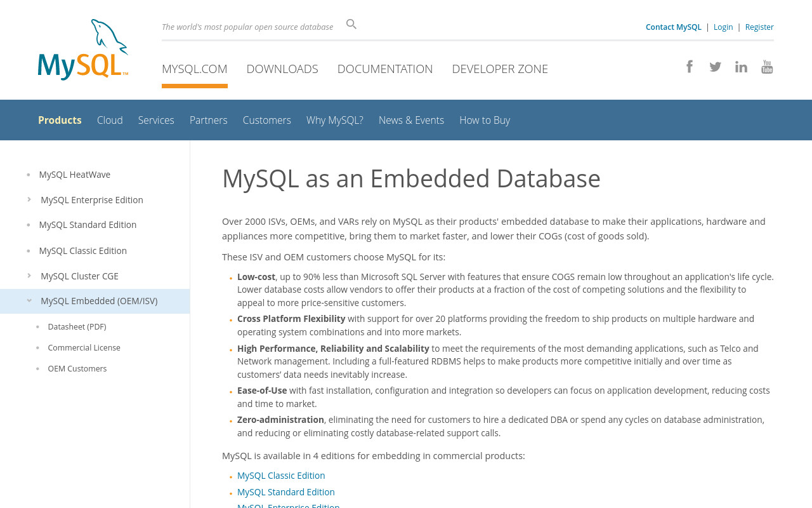Open the MySQL Classic Edition content link
Screen dimensions: 812x508
click(x=281, y=475)
